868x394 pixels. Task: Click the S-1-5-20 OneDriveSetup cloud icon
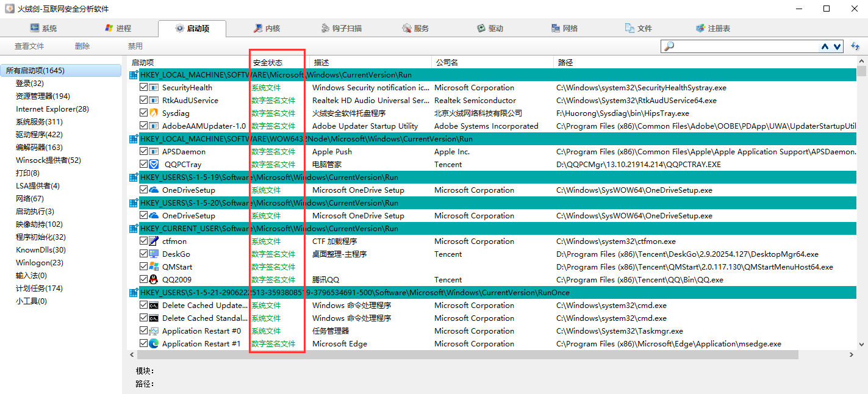click(154, 216)
